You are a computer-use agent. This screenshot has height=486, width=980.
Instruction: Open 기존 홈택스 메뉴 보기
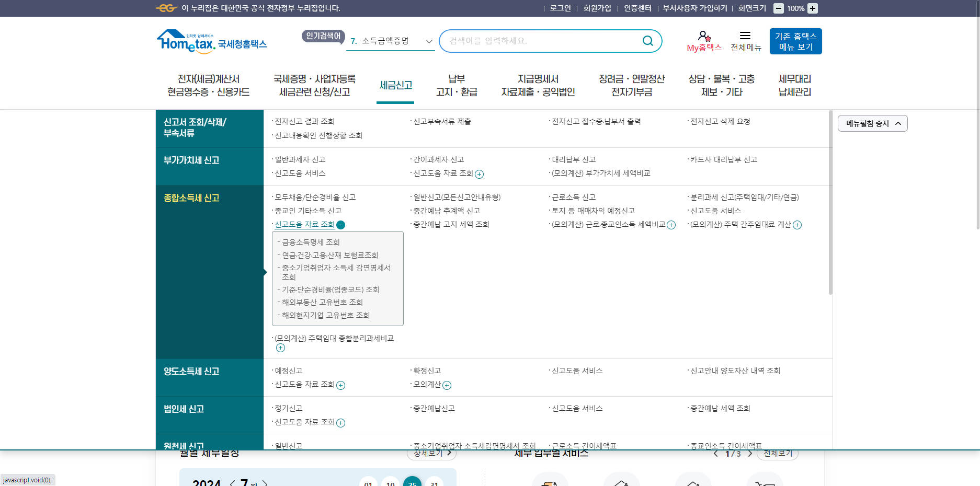click(795, 41)
